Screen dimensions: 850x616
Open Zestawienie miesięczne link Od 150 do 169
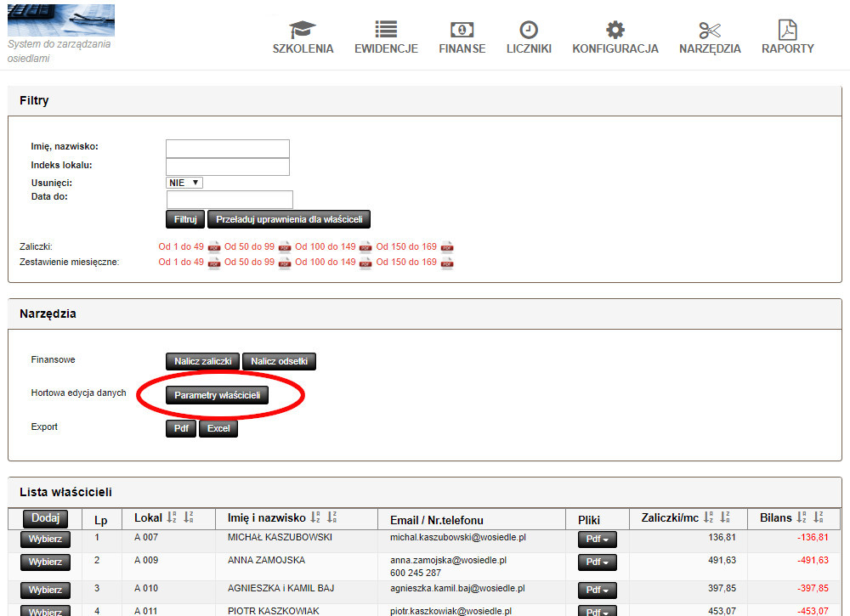(x=406, y=262)
